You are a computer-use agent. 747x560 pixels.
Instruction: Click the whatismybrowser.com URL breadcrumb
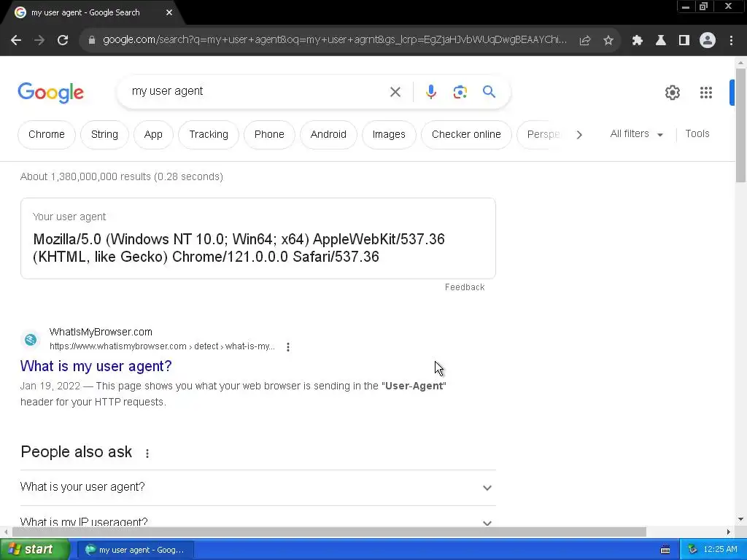point(162,346)
